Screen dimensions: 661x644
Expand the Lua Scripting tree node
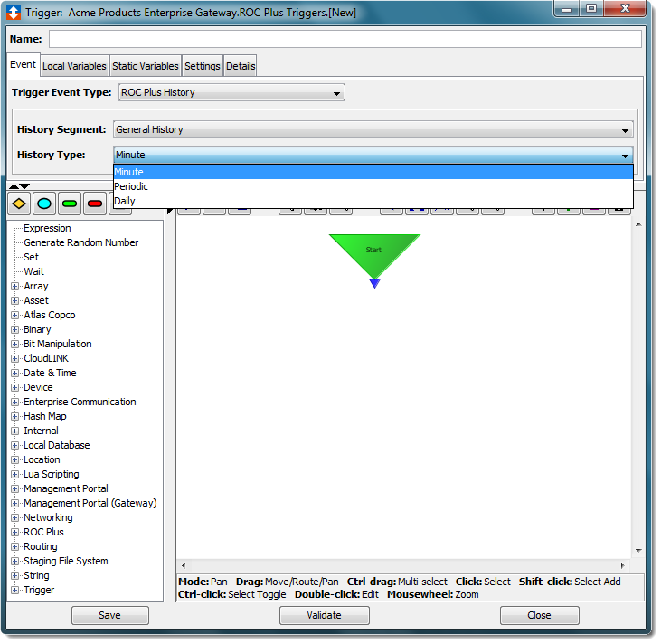tap(15, 474)
